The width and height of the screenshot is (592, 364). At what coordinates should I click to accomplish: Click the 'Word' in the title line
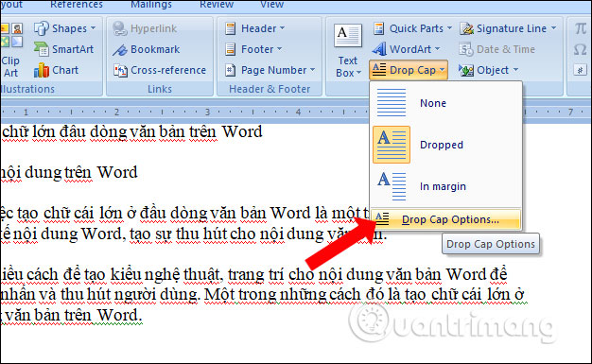242,131
